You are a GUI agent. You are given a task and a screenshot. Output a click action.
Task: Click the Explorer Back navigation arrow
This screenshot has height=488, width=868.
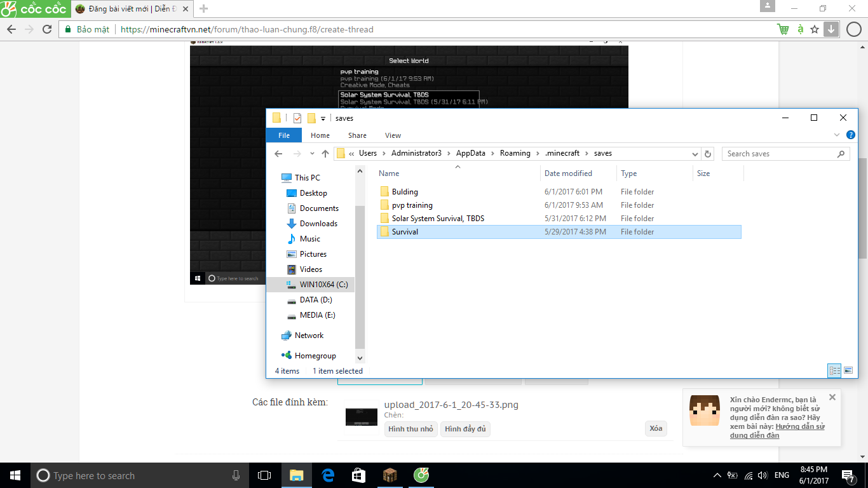tap(278, 154)
